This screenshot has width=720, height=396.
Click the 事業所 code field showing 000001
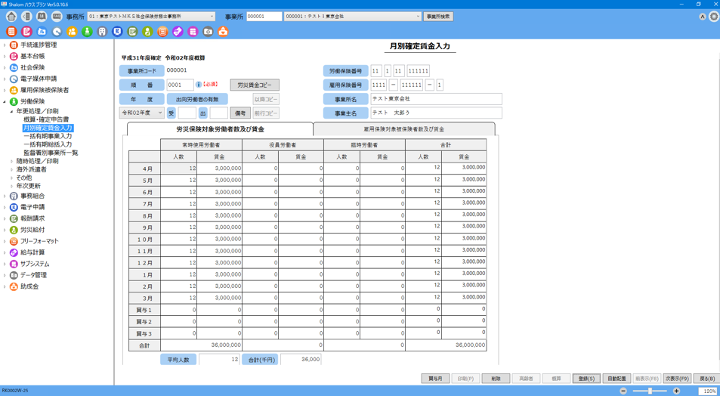[264, 16]
